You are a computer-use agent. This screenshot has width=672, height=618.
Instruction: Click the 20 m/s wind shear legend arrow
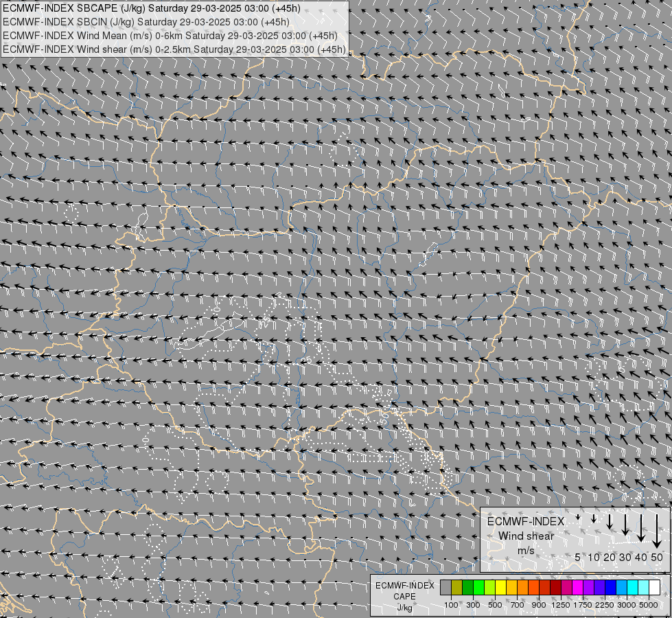pyautogui.click(x=610, y=521)
